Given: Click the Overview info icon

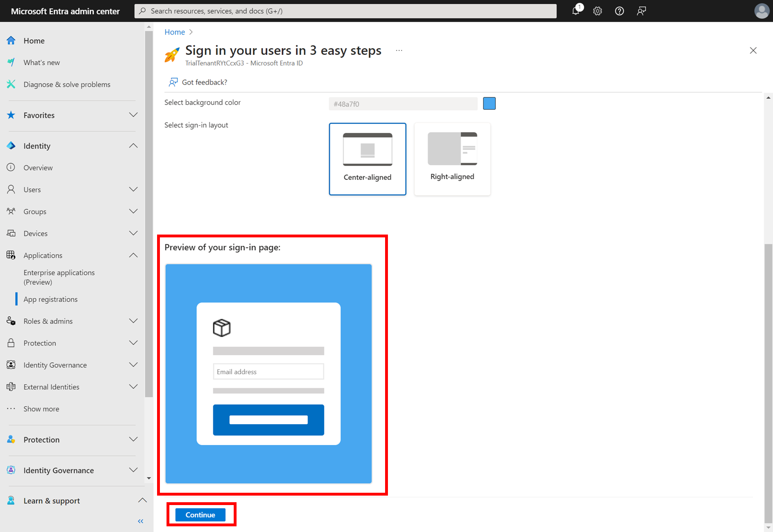Looking at the screenshot, I should [11, 167].
